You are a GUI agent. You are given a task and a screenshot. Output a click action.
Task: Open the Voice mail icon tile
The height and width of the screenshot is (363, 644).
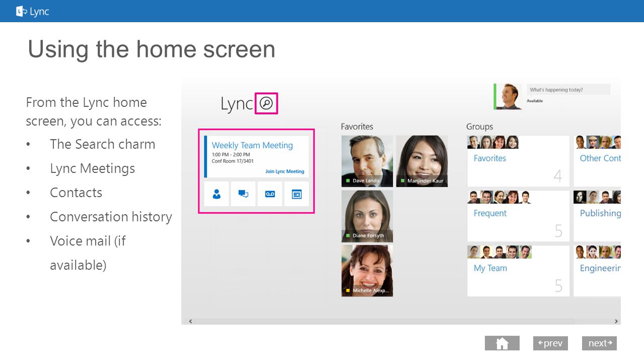point(270,194)
